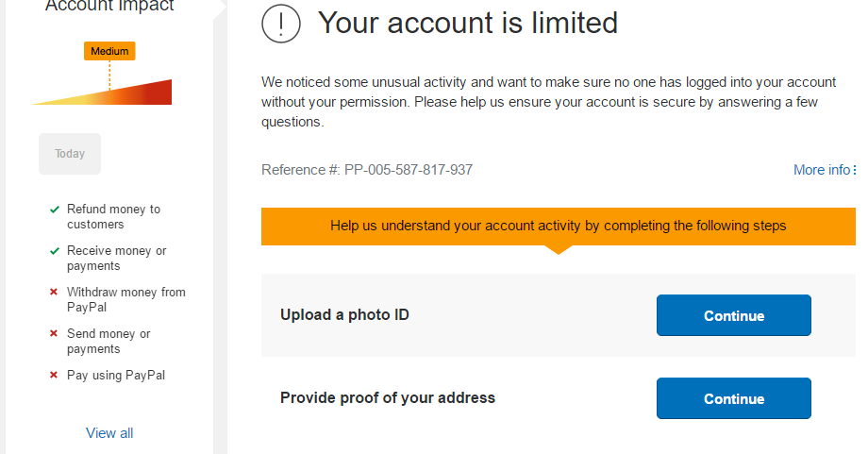Click red X beside Send money
Image resolution: width=868 pixels, height=454 pixels.
click(55, 334)
